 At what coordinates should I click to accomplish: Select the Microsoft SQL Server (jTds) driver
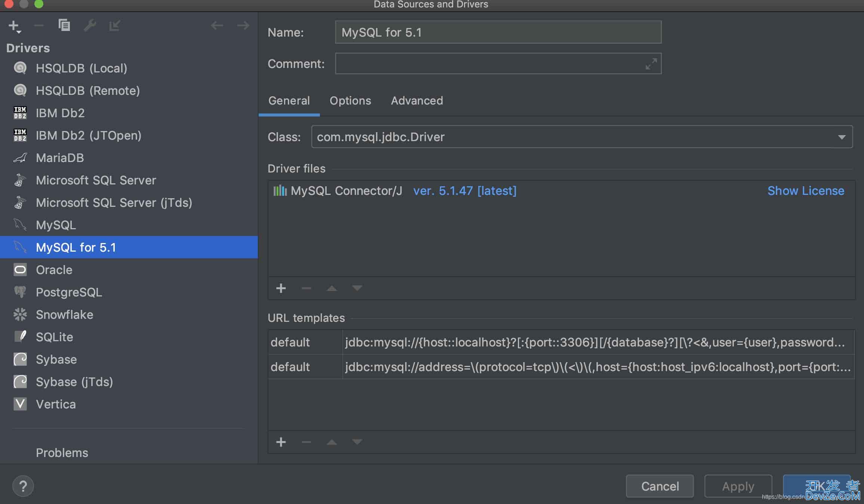point(129,202)
